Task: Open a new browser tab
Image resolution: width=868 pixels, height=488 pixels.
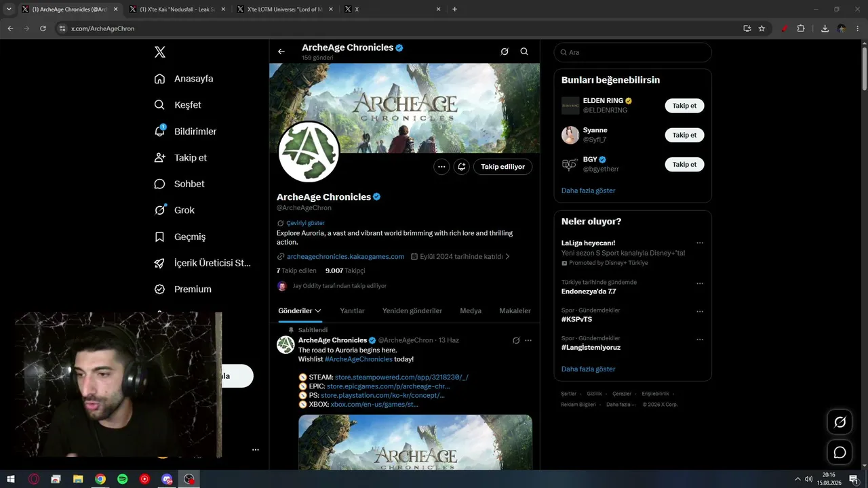Action: (x=454, y=9)
